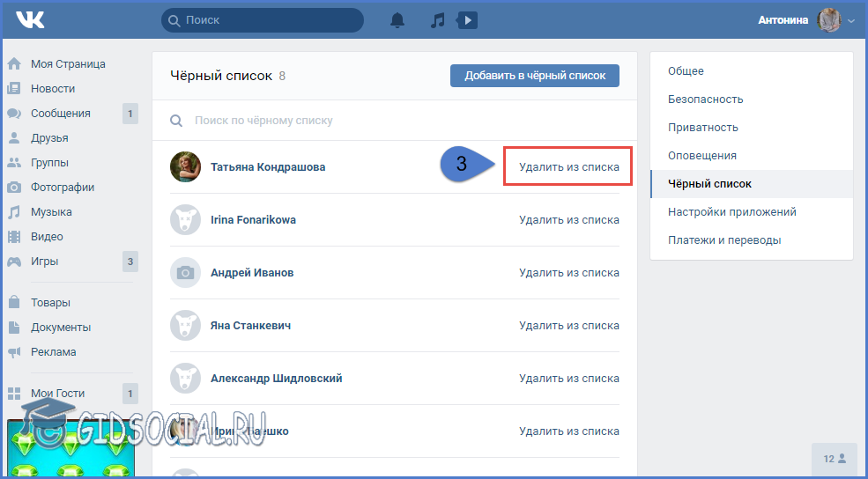The height and width of the screenshot is (479, 868).
Task: Open Новости in sidebar
Action: click(53, 89)
